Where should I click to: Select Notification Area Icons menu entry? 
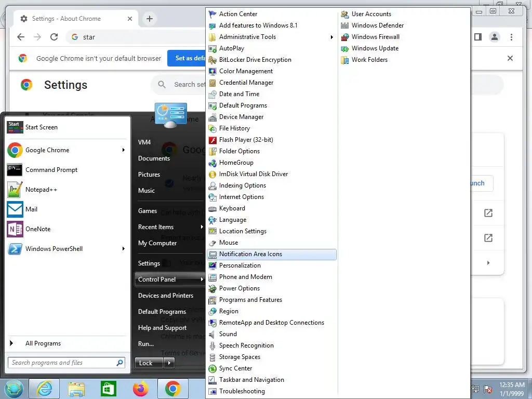click(x=272, y=254)
